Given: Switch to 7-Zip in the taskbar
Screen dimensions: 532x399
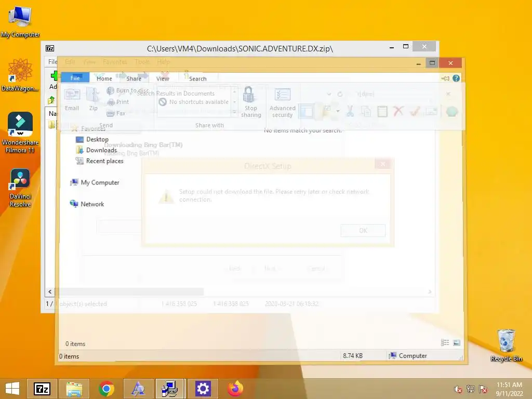Looking at the screenshot, I should (42, 389).
